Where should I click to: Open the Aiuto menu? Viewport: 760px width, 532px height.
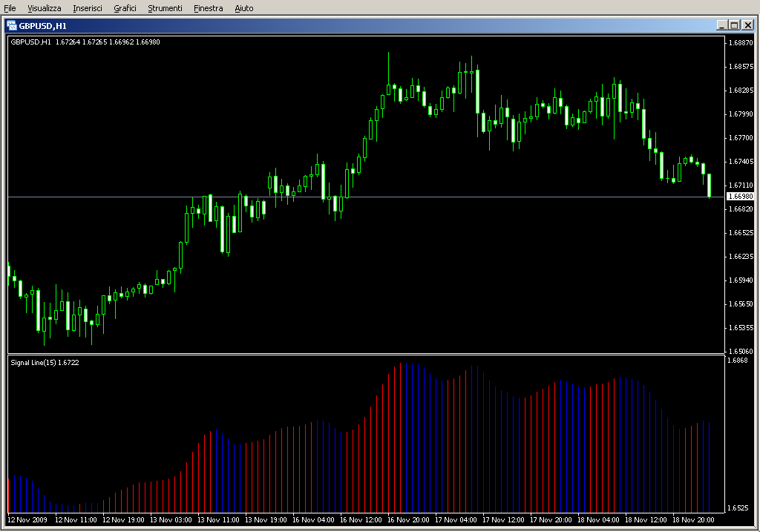pyautogui.click(x=243, y=8)
